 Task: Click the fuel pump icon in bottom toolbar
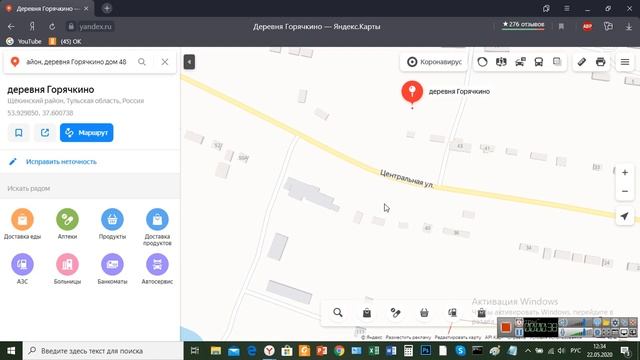(x=452, y=313)
